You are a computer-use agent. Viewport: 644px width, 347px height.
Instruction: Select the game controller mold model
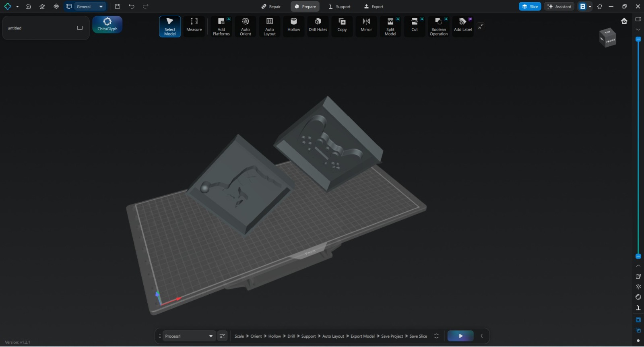[x=328, y=144]
